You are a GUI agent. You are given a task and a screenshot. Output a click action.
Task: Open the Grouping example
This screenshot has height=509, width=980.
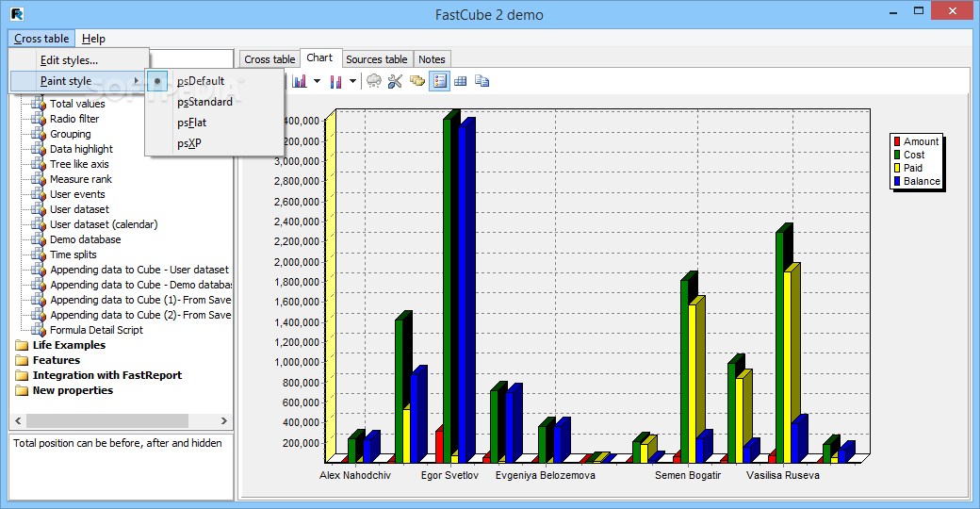(70, 134)
